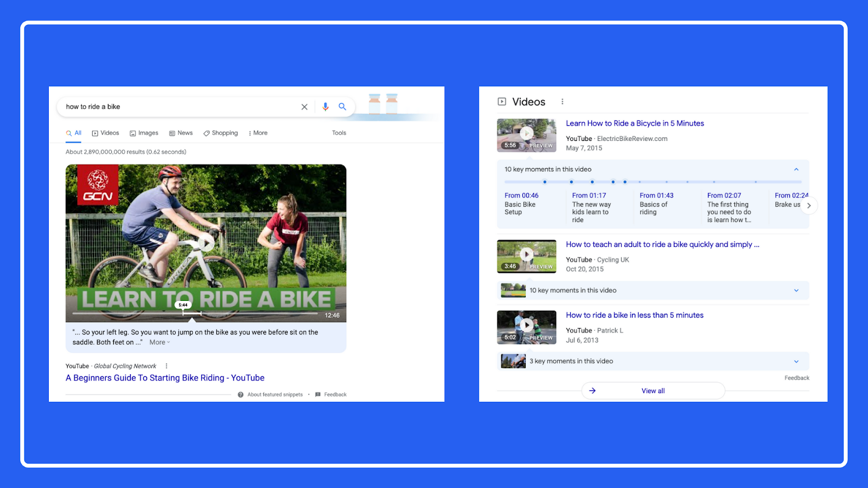Click Feedback below the Videos results
This screenshot has height=488, width=868.
(796, 378)
